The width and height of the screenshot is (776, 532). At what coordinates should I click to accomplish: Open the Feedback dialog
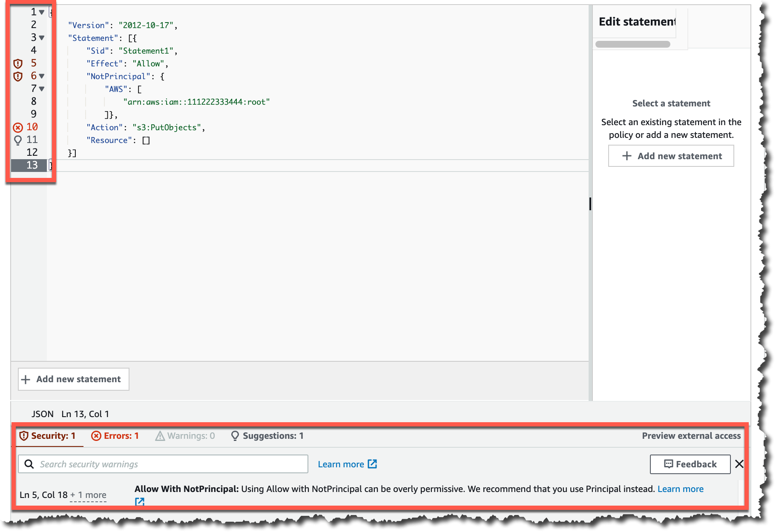tap(690, 464)
